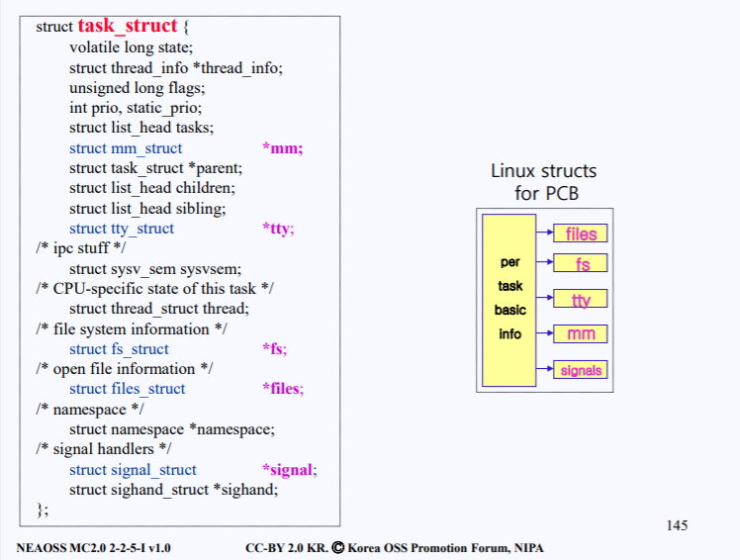Click the yellow 'per task basic info' box
The image size is (740, 560).
click(509, 301)
